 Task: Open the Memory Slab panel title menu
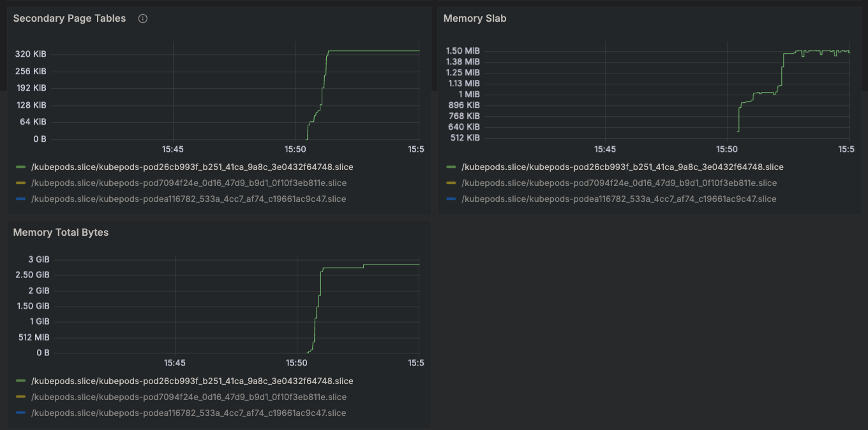click(475, 19)
